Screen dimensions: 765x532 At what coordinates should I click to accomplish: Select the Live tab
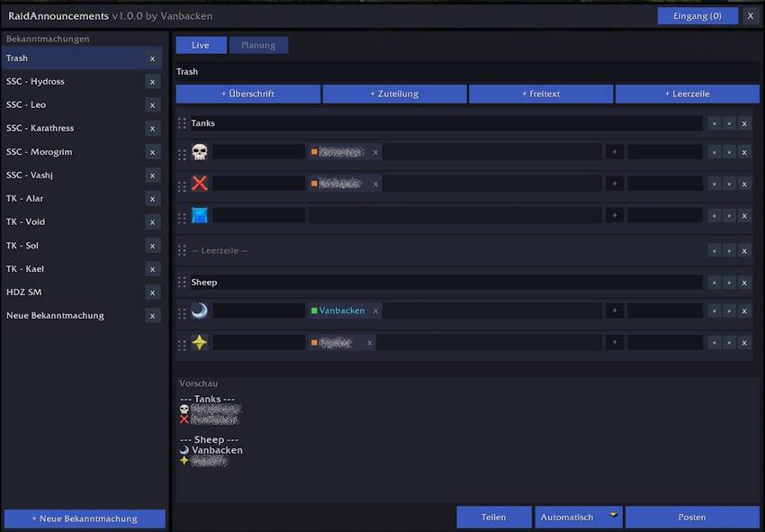point(201,45)
